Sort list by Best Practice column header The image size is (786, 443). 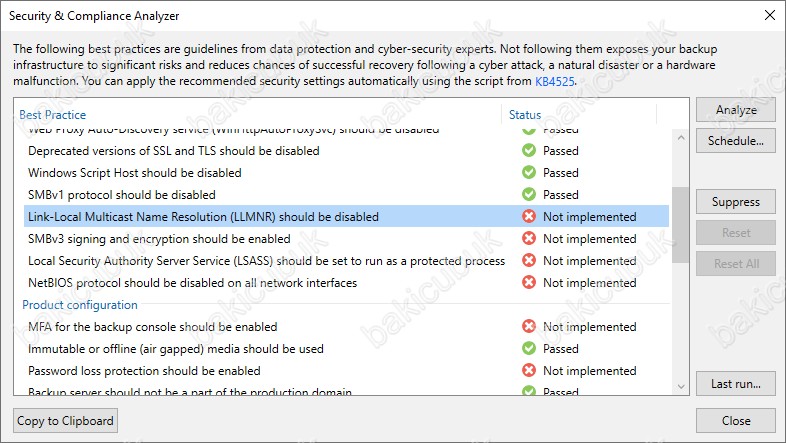click(x=53, y=115)
